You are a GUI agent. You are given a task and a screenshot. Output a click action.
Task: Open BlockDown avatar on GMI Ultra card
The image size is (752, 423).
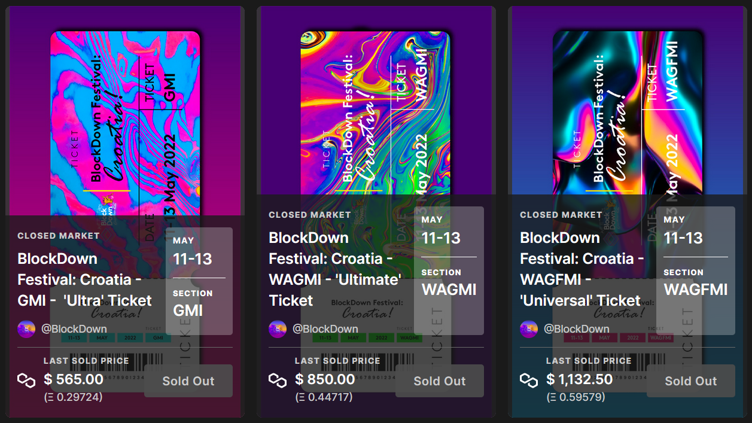click(26, 329)
